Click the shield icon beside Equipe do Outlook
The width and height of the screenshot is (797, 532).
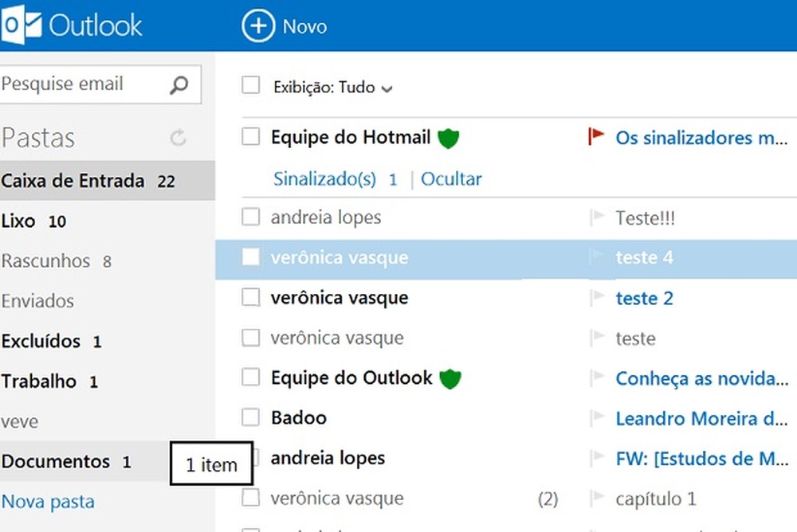coord(450,377)
